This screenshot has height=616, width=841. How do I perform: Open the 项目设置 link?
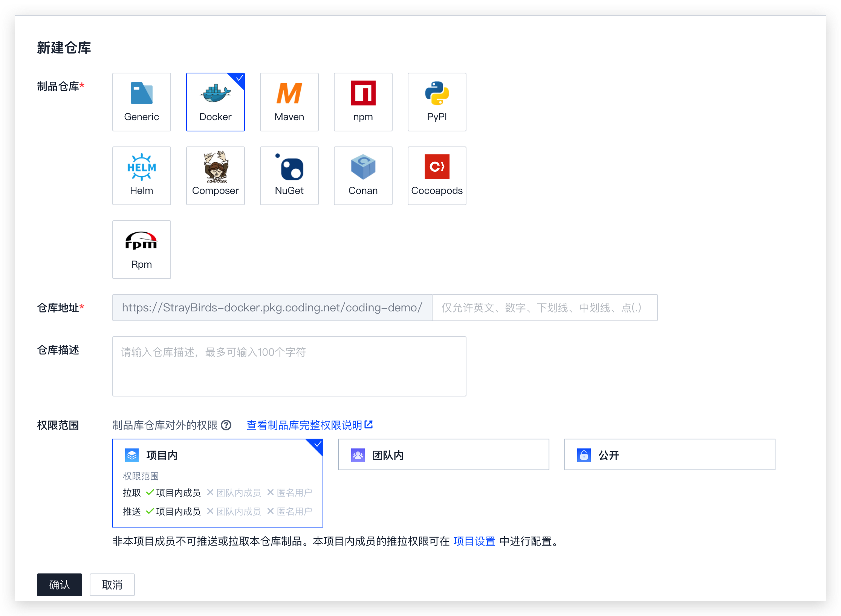coord(474,541)
